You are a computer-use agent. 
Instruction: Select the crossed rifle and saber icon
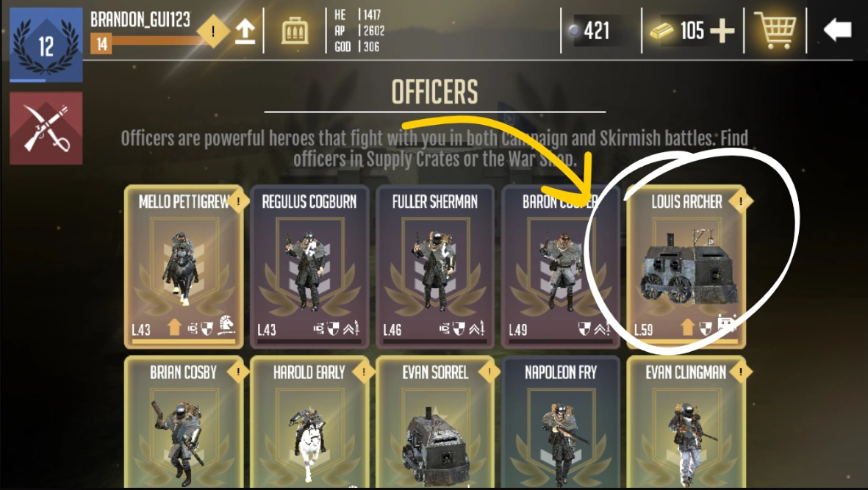(46, 129)
